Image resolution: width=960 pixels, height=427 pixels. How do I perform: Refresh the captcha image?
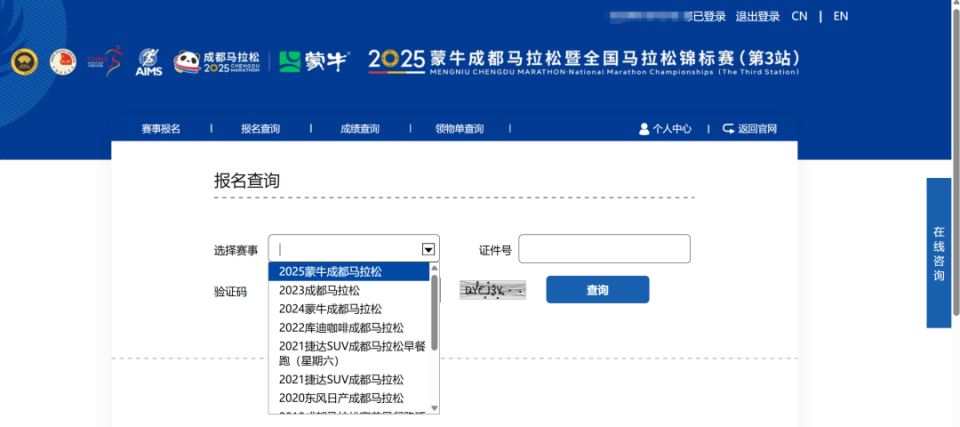coord(493,290)
